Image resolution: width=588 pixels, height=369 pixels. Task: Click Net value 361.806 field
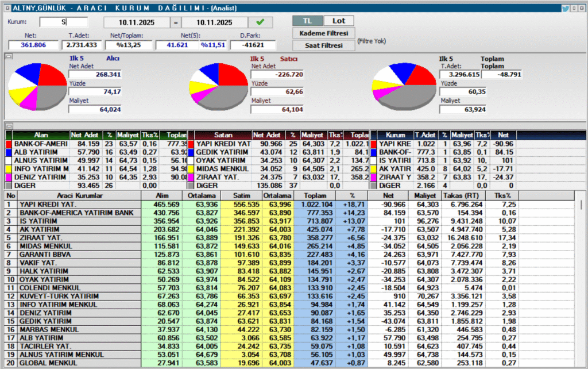coord(33,45)
